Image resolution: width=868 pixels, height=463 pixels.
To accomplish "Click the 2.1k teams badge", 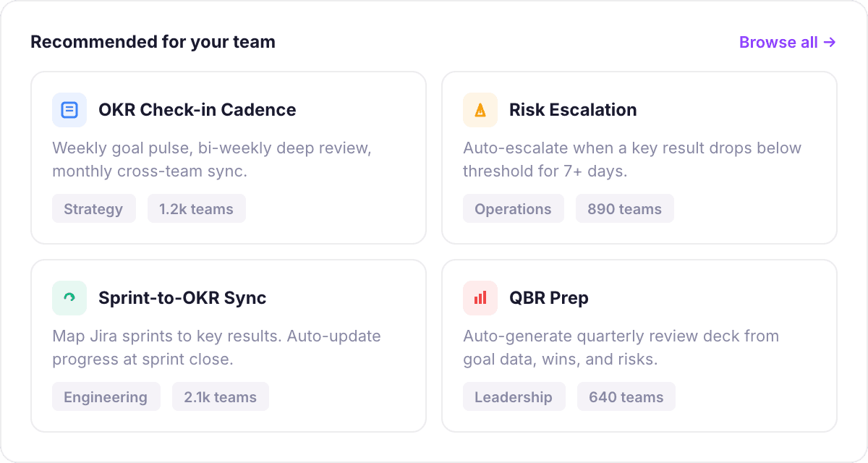I will click(220, 397).
